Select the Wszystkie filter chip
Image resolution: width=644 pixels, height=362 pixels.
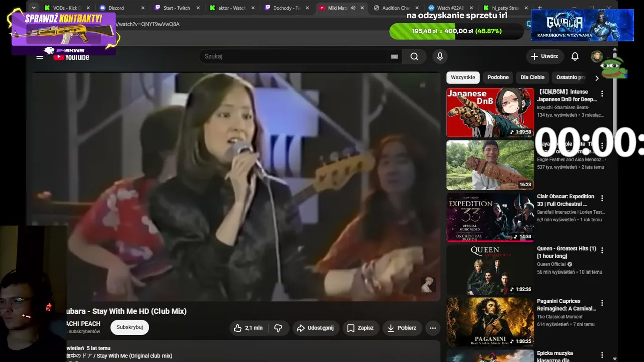point(463,77)
